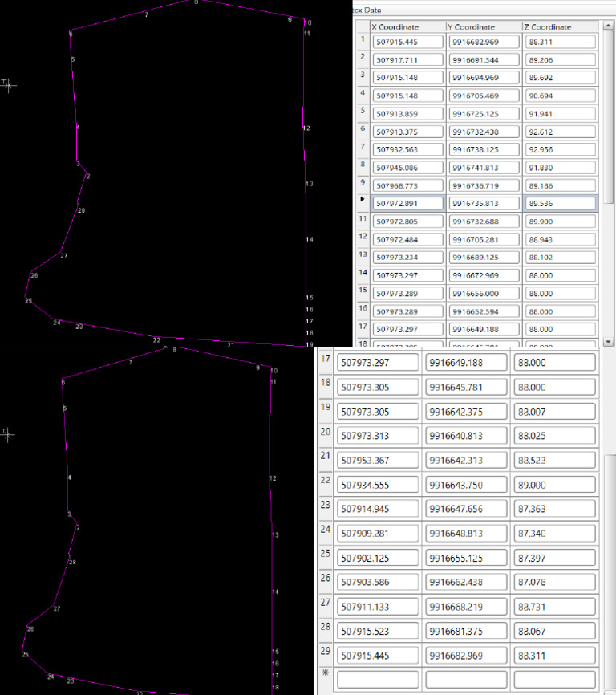Click the scrollbar thumb of the upper table

tap(609, 117)
